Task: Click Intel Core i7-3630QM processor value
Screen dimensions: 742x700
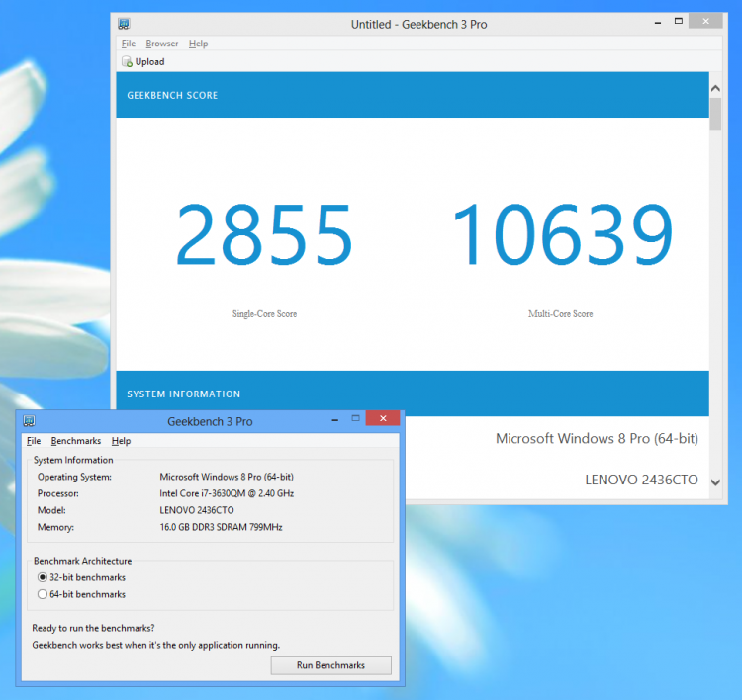Action: coord(227,493)
